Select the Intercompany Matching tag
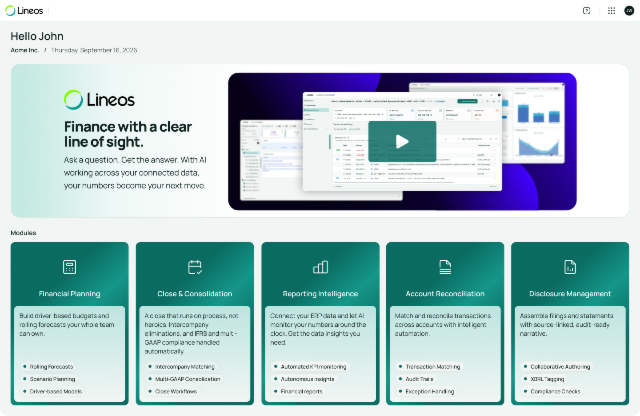 tap(182, 367)
